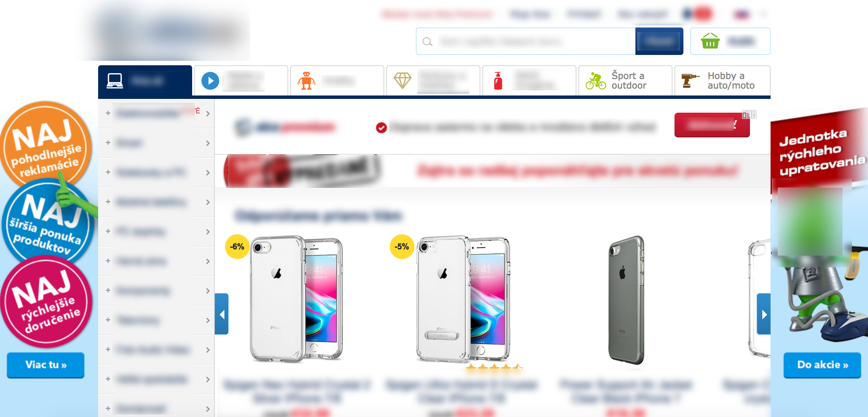The image size is (868, 417).
Task: Click the Viac tu » button
Action: [x=46, y=365]
